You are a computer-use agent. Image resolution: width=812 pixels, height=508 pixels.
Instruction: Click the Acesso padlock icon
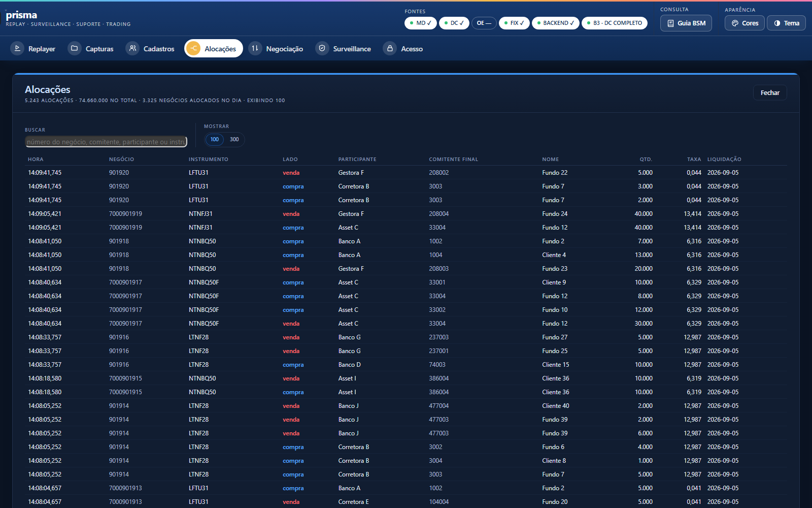click(390, 48)
